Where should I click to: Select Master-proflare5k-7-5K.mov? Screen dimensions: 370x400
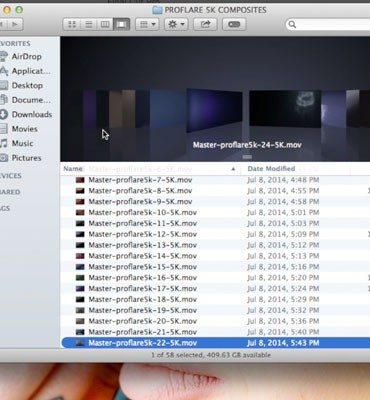[215, 180]
